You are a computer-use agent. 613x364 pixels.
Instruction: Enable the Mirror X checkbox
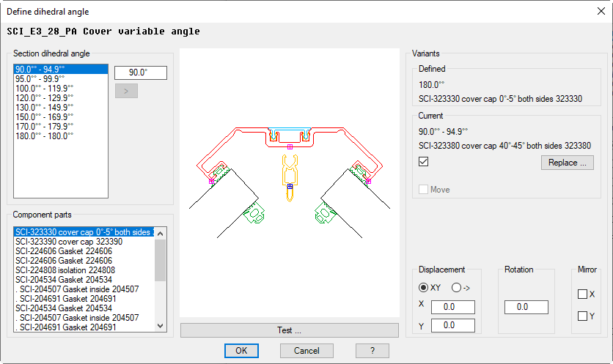coord(582,294)
